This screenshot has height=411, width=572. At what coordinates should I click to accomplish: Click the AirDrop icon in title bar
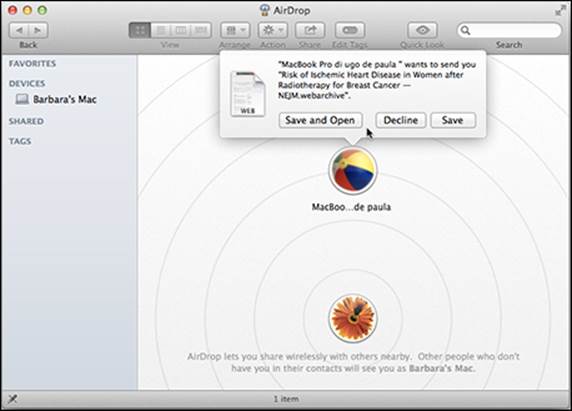(264, 10)
